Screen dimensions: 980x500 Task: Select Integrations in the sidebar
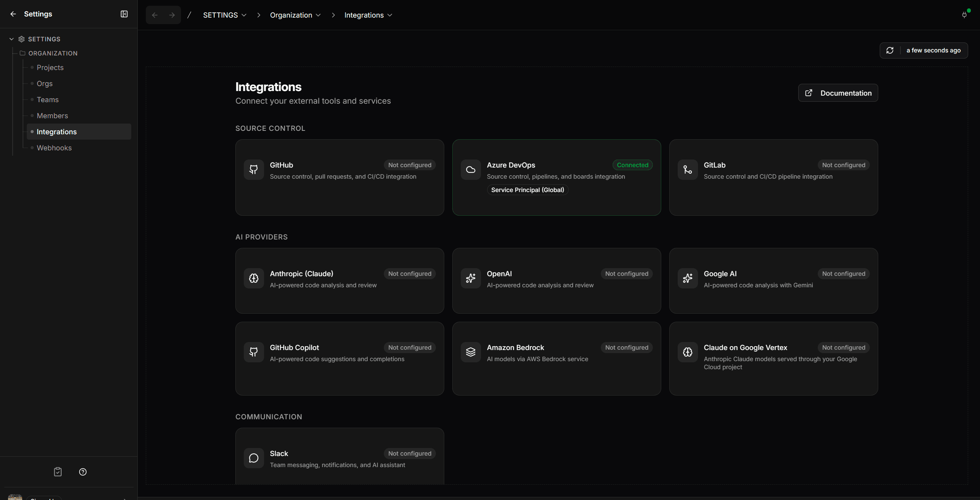(x=79, y=132)
